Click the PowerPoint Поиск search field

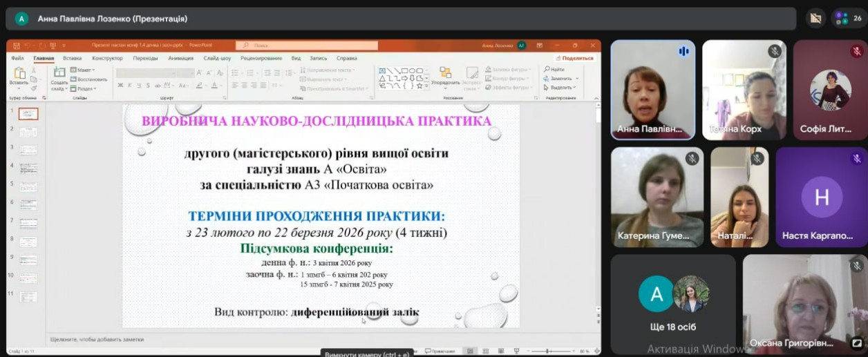307,46
